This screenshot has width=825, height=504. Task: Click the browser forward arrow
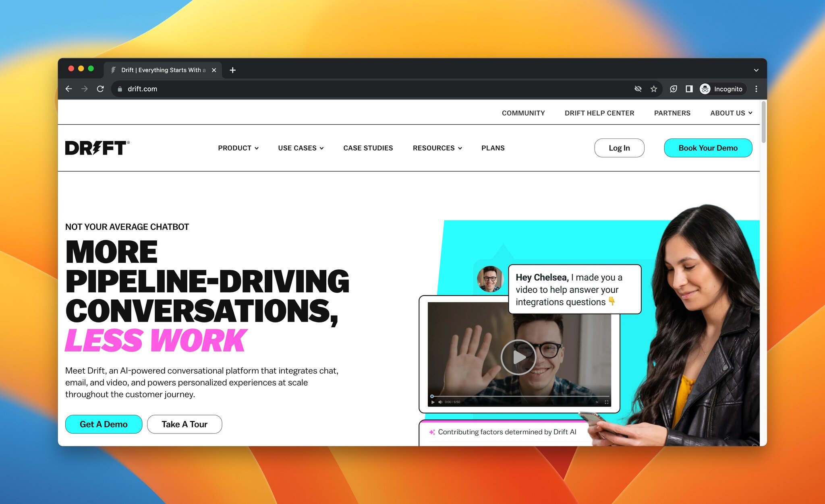pyautogui.click(x=84, y=89)
